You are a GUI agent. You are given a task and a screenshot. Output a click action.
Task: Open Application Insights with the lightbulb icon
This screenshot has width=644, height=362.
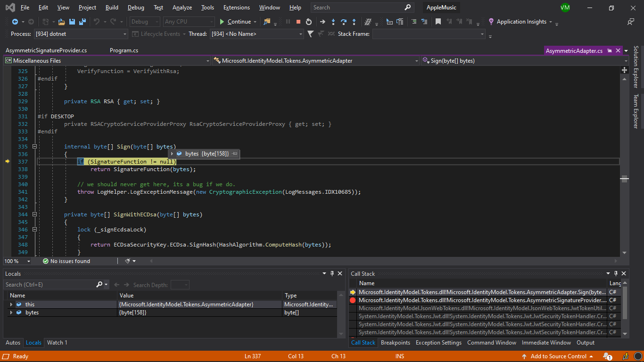click(491, 22)
